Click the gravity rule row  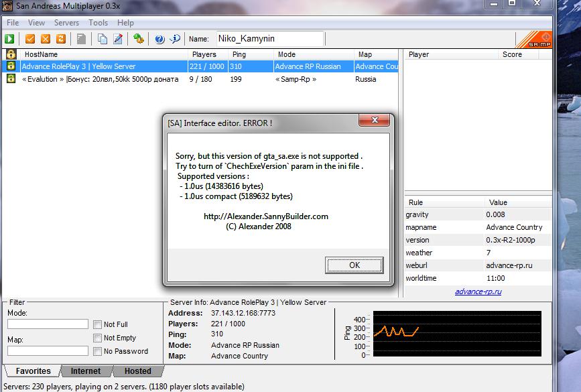[x=478, y=214]
